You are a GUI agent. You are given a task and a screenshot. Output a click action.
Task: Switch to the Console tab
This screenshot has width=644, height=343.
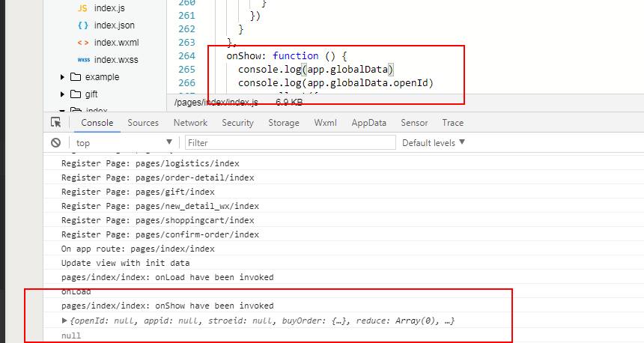(97, 122)
